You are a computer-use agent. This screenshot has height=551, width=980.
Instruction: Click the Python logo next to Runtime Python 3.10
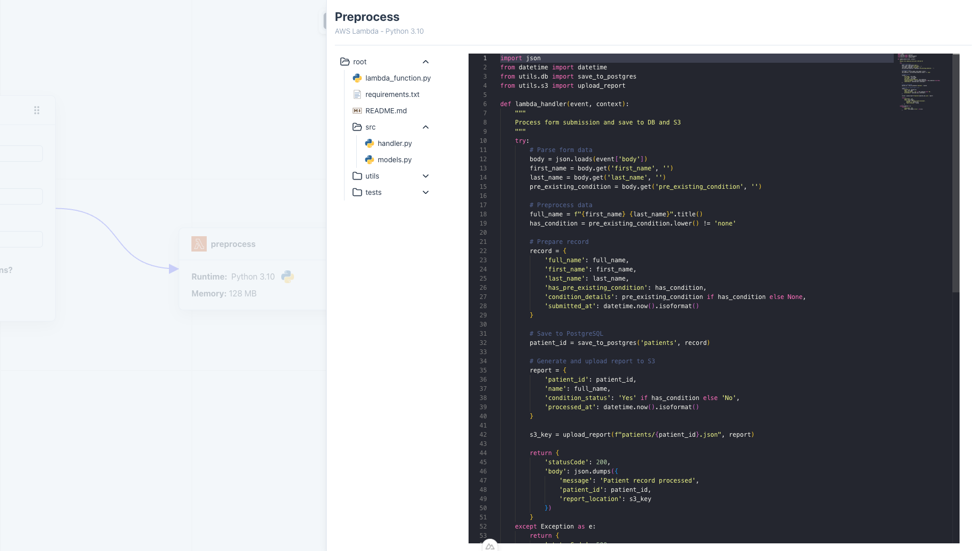[x=287, y=277]
